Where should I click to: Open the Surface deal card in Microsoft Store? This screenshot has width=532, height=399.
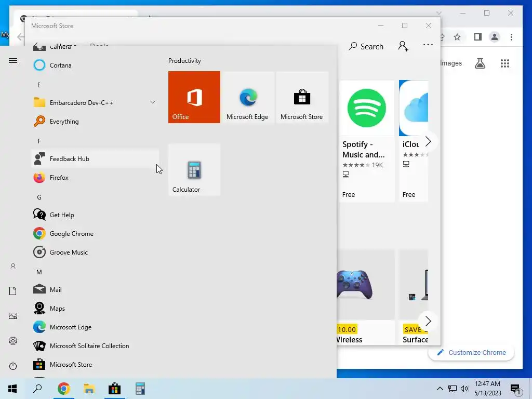click(413, 298)
